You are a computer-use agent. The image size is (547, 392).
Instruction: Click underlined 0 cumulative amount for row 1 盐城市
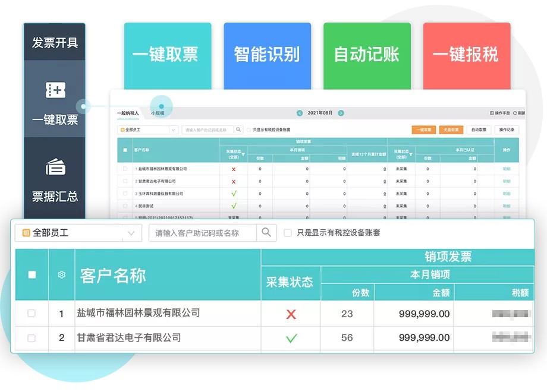(385, 169)
